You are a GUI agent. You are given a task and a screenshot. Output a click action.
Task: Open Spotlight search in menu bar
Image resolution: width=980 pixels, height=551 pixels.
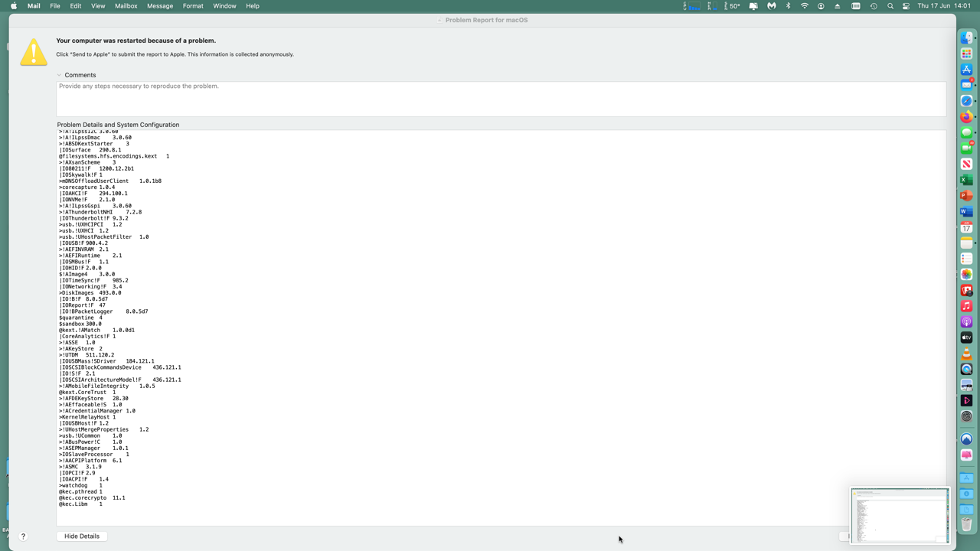890,6
